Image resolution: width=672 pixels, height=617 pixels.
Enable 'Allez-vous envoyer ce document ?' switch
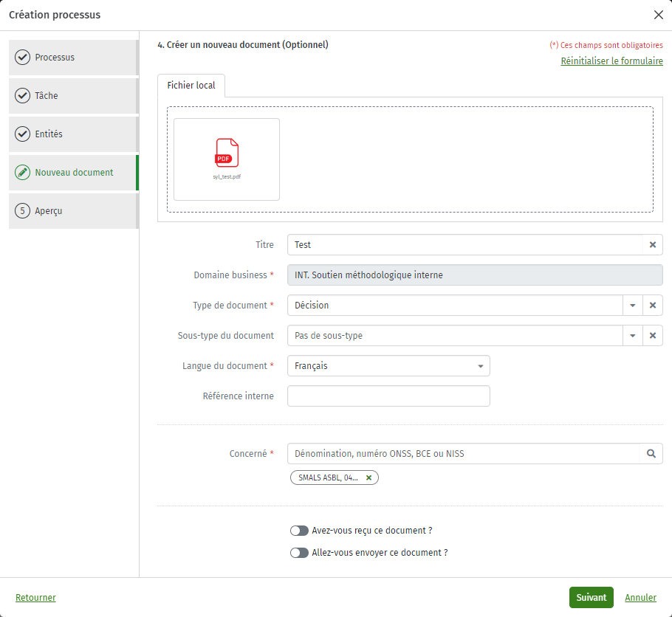[299, 553]
